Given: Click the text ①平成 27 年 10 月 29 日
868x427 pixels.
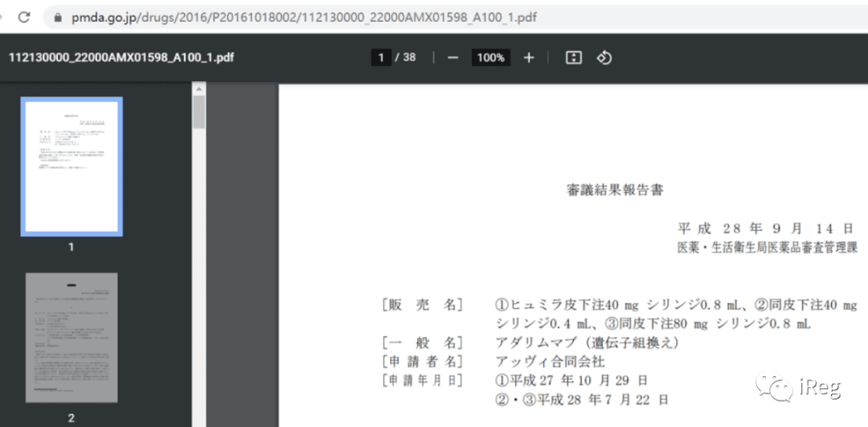Looking at the screenshot, I should [571, 380].
